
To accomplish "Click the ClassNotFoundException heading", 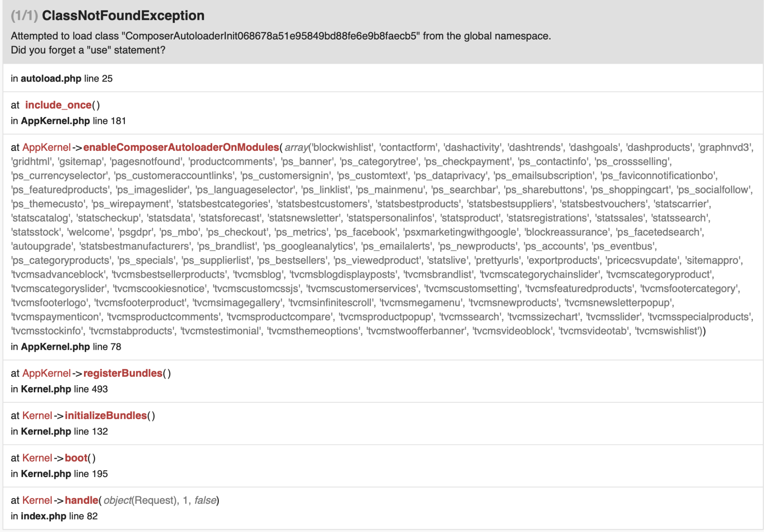I will coord(123,16).
